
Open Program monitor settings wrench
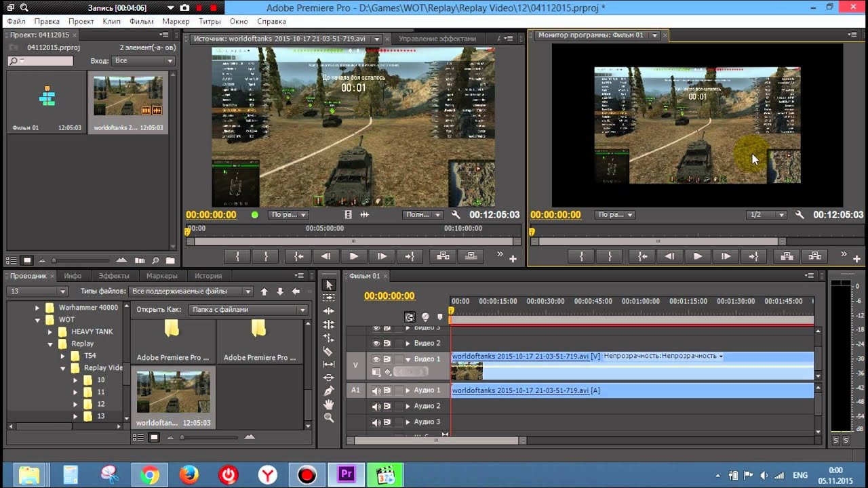[x=800, y=215]
